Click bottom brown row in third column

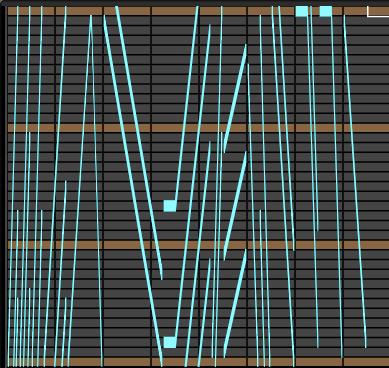[127, 362]
